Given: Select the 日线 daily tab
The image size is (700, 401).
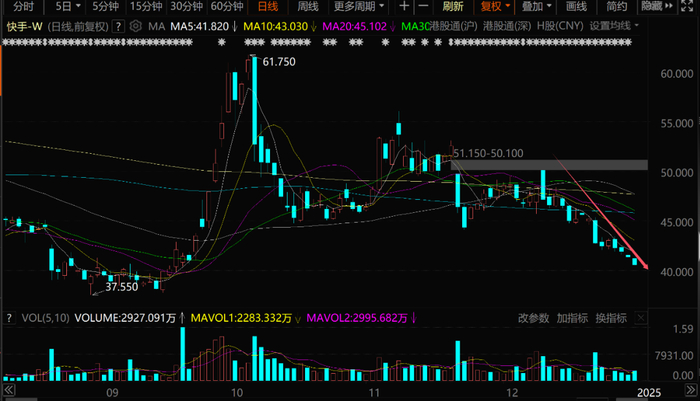Looking at the screenshot, I should pyautogui.click(x=268, y=6).
